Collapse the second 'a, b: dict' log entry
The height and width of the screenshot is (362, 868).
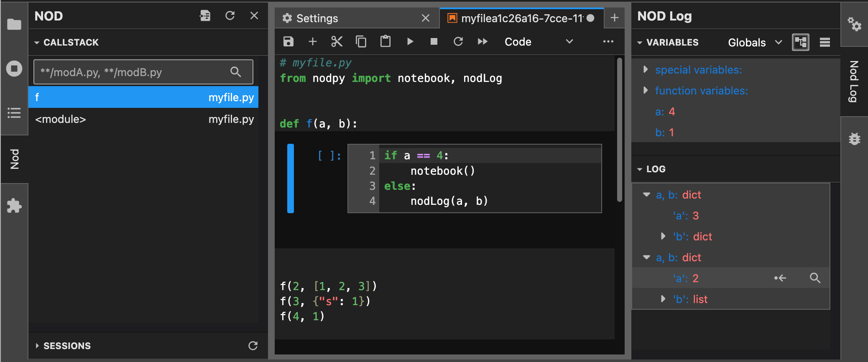[647, 257]
